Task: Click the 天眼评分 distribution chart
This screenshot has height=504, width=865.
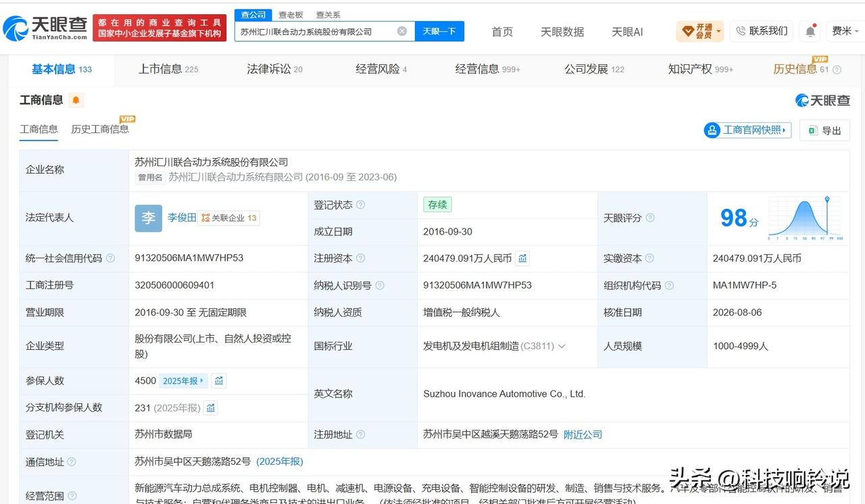Action: (x=806, y=218)
